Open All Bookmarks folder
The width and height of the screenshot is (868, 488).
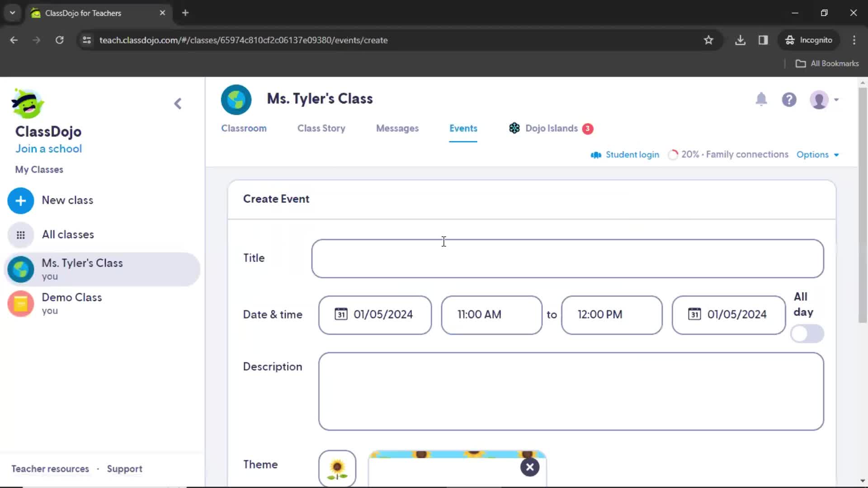(x=827, y=64)
